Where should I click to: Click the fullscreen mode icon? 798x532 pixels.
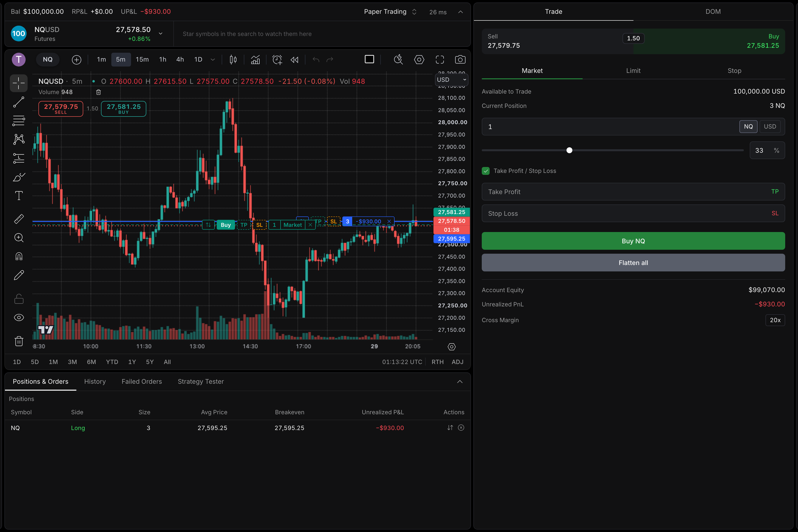pos(440,60)
